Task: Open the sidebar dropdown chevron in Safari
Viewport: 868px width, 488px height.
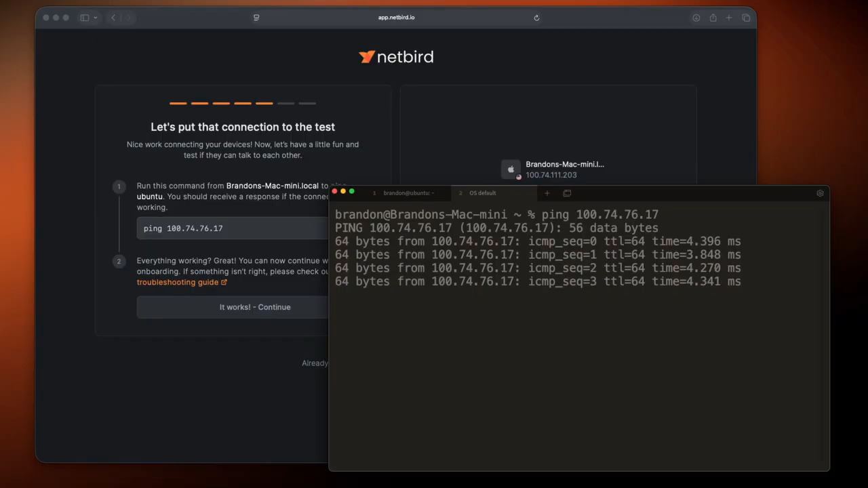Action: pyautogui.click(x=95, y=18)
